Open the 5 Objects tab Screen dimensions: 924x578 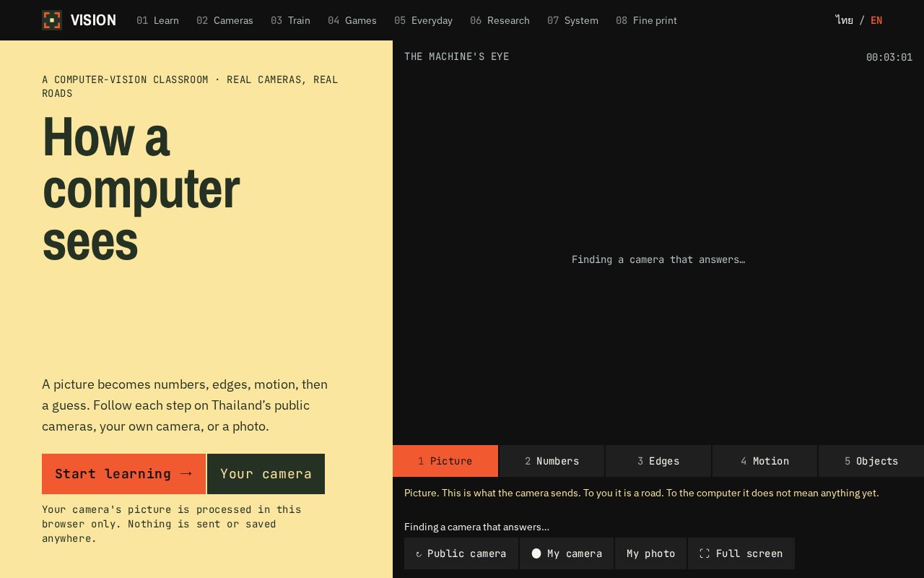(871, 461)
